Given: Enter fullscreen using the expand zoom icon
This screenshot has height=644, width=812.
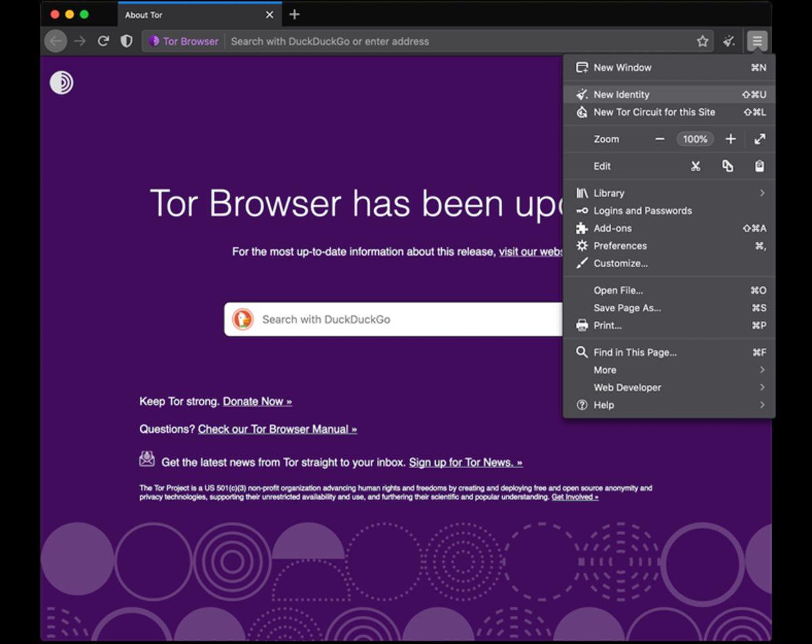Looking at the screenshot, I should pos(759,139).
